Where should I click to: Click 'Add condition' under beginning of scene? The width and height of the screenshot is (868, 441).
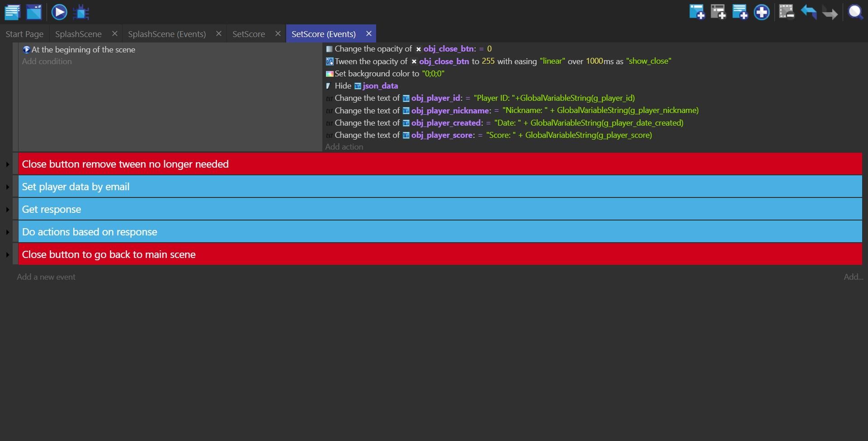tap(47, 61)
